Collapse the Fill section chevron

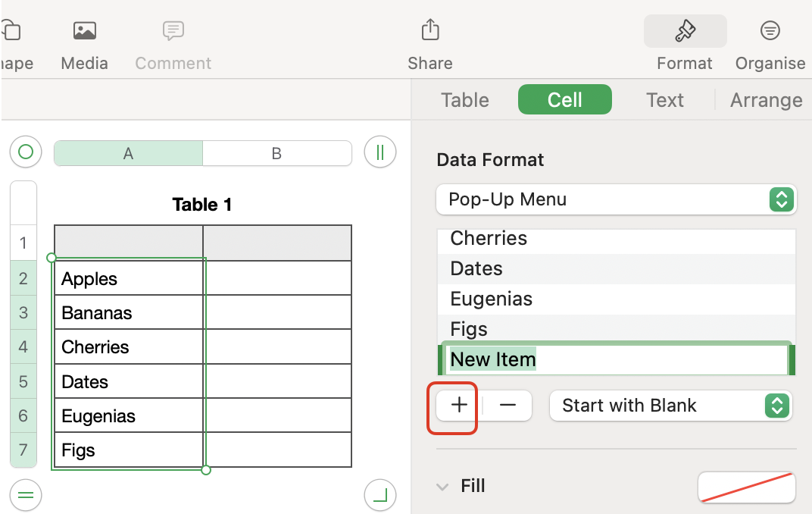click(x=442, y=487)
